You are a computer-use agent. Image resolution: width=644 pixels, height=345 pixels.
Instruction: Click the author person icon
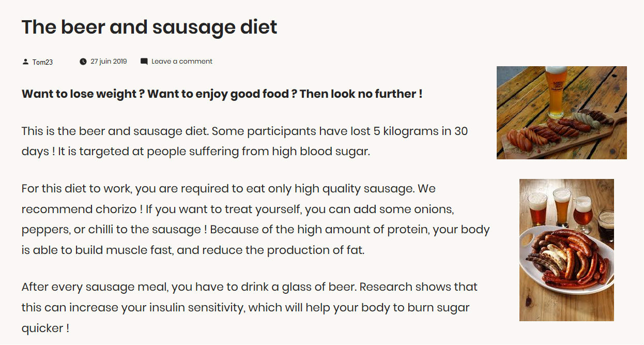(x=25, y=62)
